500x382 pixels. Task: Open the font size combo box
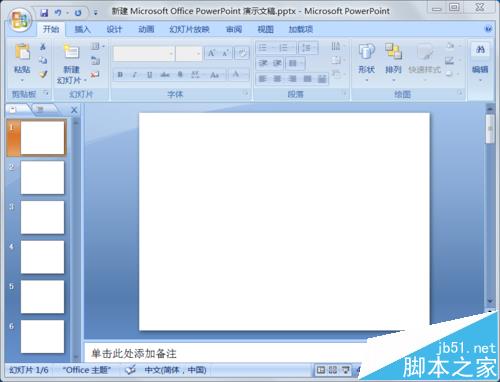click(x=189, y=53)
